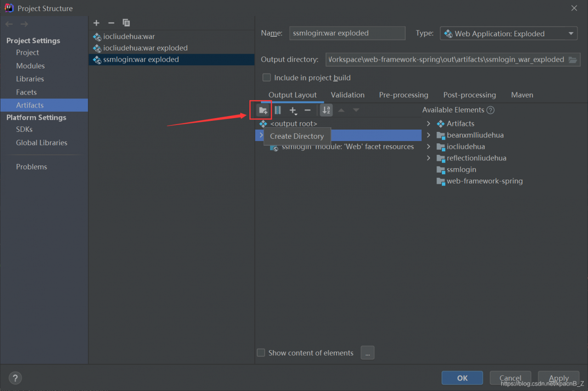This screenshot has width=588, height=391.
Task: Click the Create Archive icon
Action: pos(278,110)
